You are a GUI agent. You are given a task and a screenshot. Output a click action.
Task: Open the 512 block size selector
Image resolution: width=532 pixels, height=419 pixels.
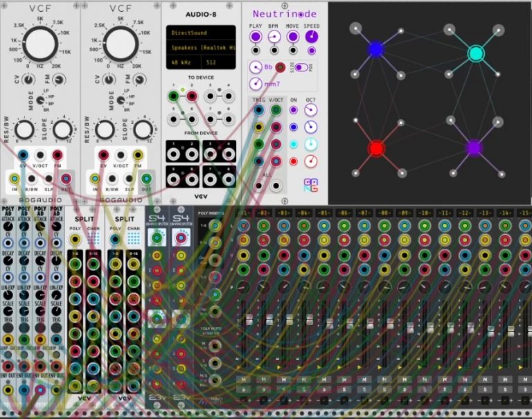[218, 62]
